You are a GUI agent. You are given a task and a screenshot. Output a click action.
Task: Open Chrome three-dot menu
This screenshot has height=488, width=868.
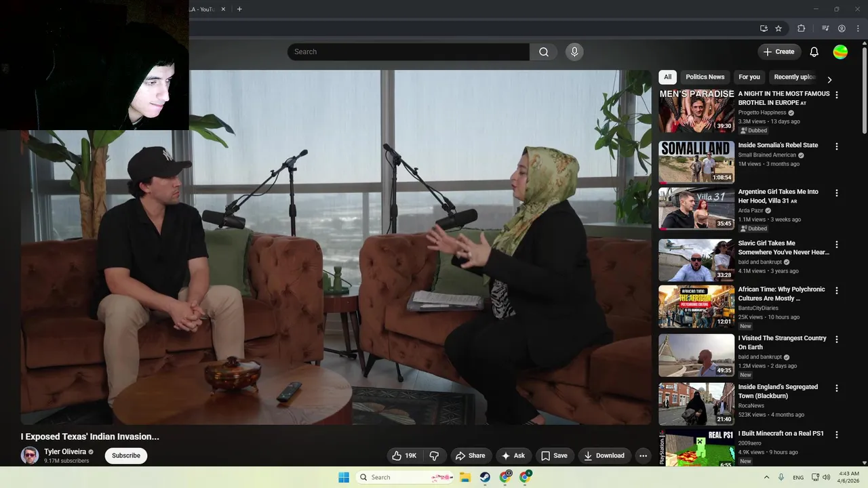pos(858,28)
